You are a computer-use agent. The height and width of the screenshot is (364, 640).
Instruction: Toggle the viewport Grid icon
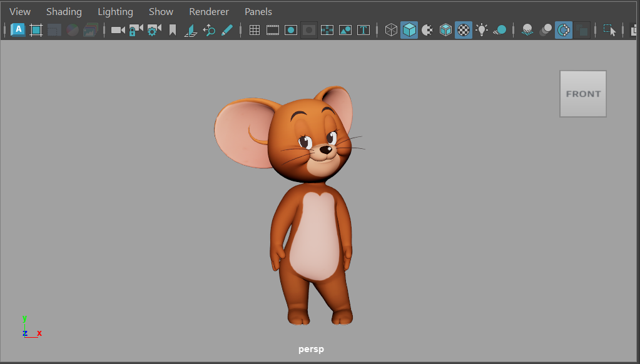(x=255, y=30)
